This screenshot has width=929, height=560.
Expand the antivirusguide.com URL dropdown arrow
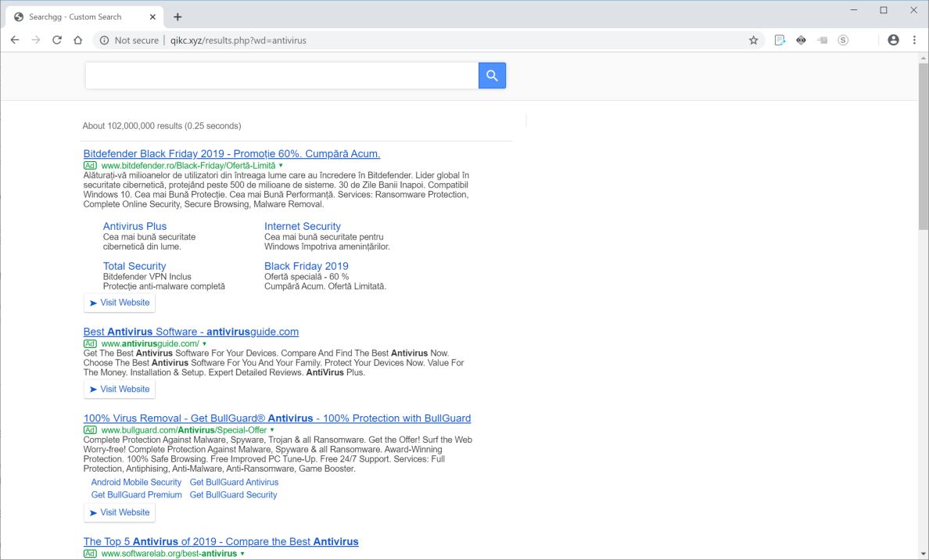pos(204,343)
